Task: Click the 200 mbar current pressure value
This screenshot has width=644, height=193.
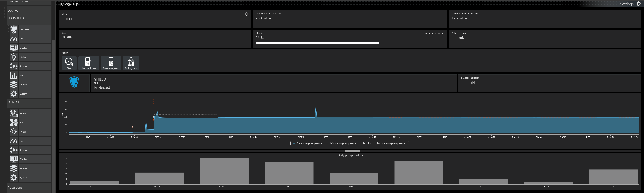Action: pos(263,18)
